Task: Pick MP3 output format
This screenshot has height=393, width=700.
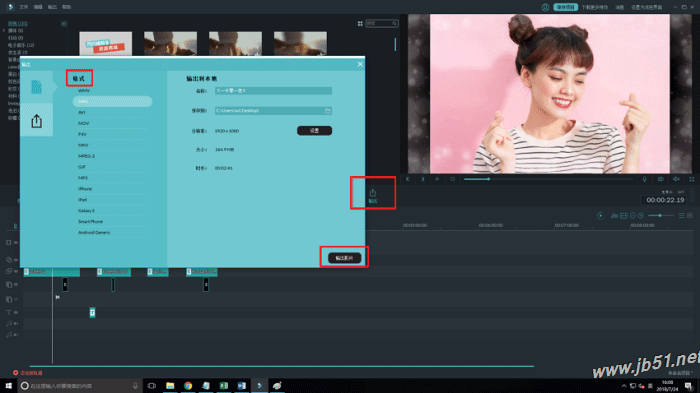Action: coord(83,178)
